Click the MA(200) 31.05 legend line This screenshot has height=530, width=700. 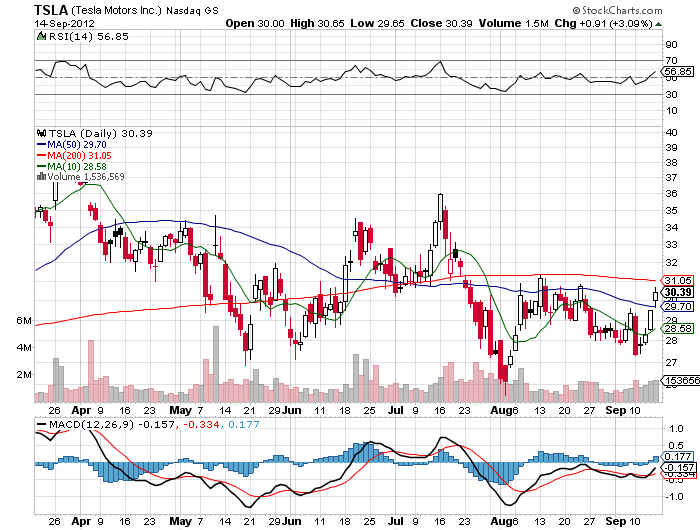tap(74, 155)
